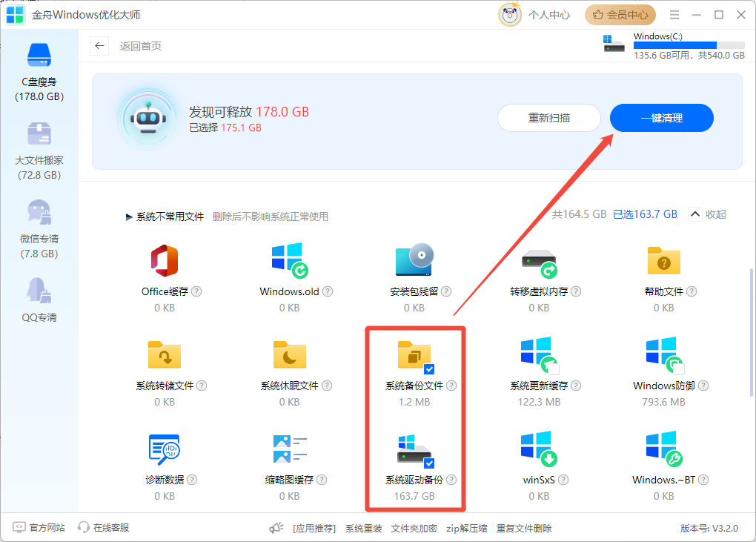Click the 系统休眠文件 moon folder icon
Viewport: 756px width, 542px height.
(289, 354)
